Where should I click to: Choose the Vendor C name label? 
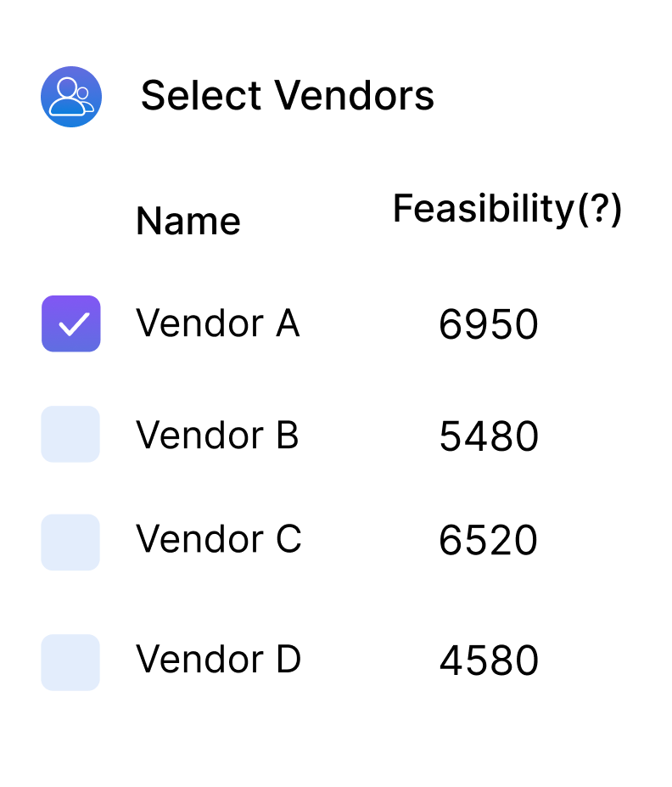pos(218,539)
